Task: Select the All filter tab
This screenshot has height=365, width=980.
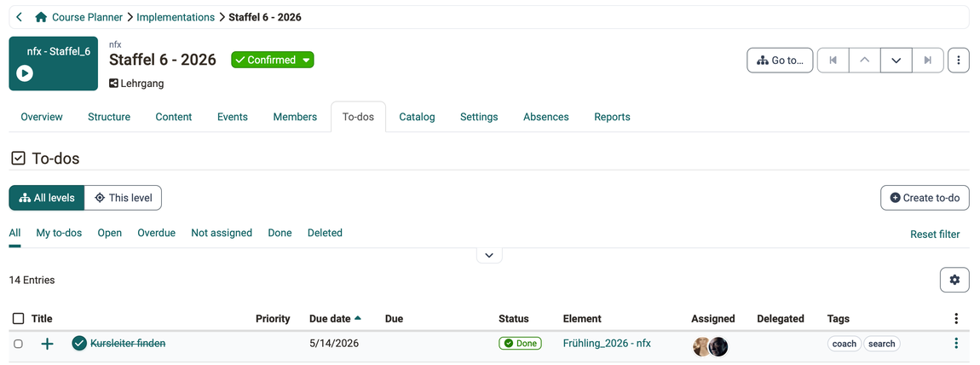Action: [14, 233]
